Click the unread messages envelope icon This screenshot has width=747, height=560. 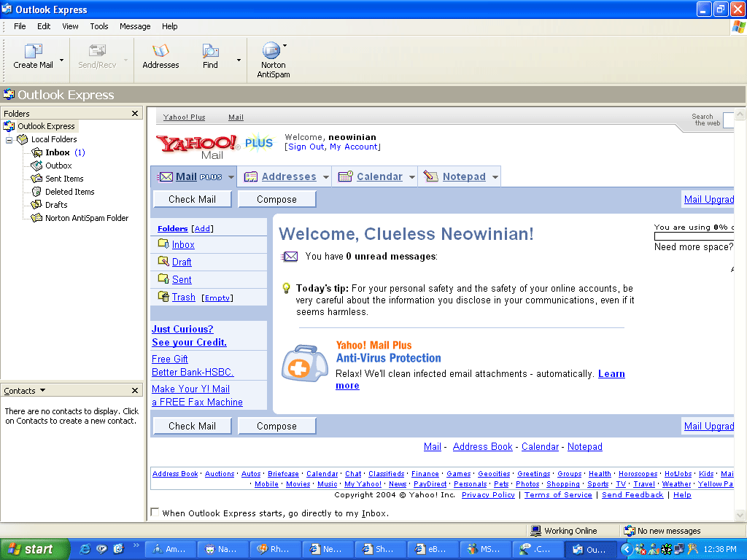click(290, 257)
